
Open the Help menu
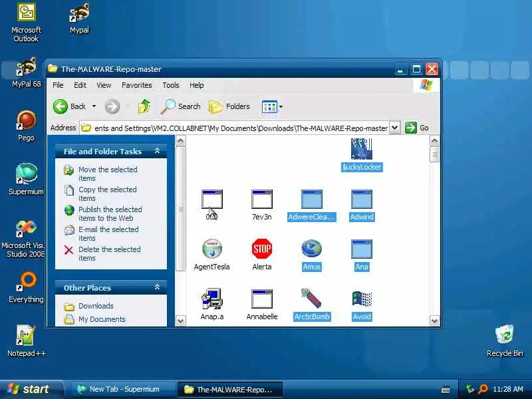point(196,85)
